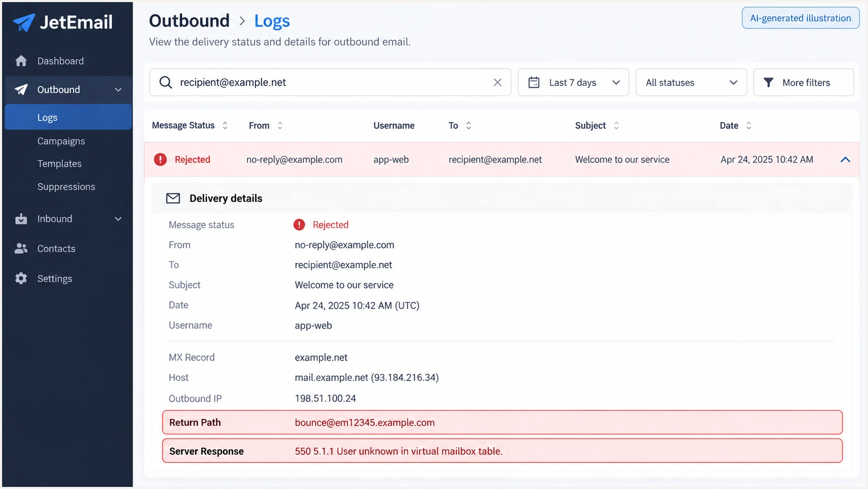This screenshot has height=489, width=868.
Task: Open the All statuses dropdown
Action: [691, 82]
